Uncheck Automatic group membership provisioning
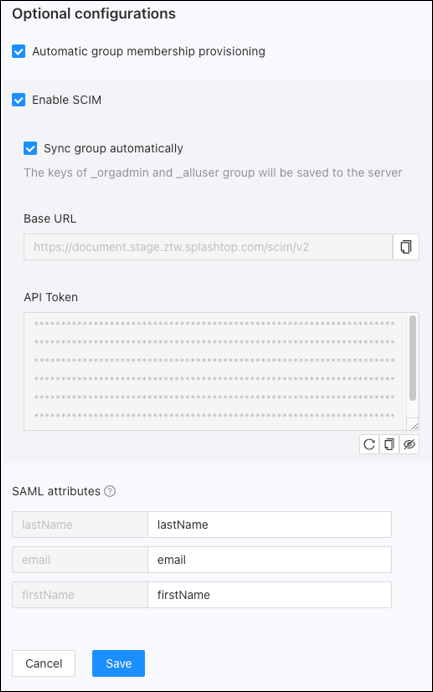Image resolution: width=433 pixels, height=692 pixels. coord(19,51)
